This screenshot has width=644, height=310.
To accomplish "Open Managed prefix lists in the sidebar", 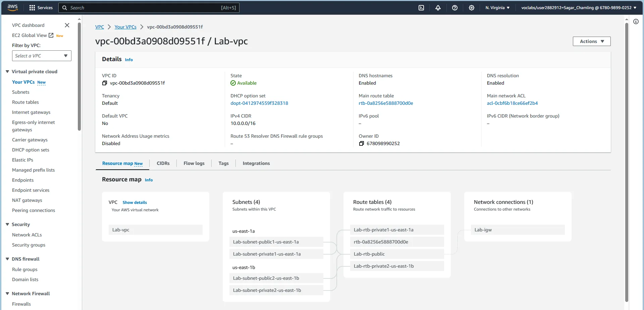I will coord(34,170).
